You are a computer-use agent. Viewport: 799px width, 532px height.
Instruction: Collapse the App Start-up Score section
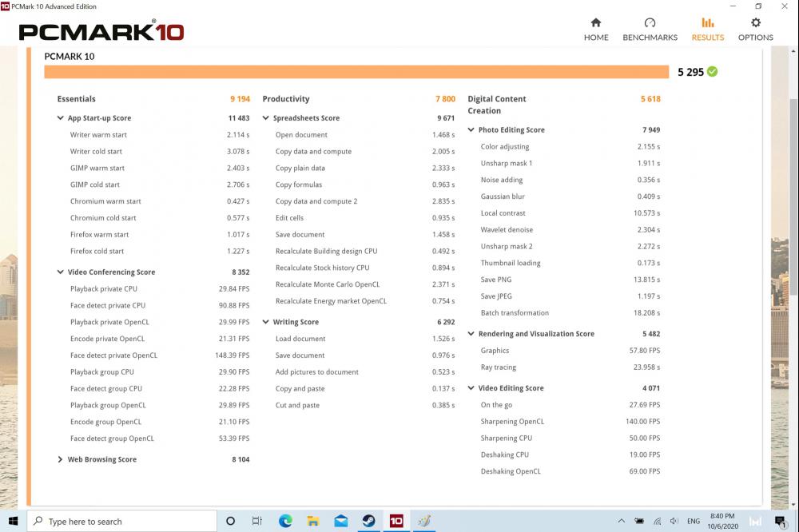[60, 117]
